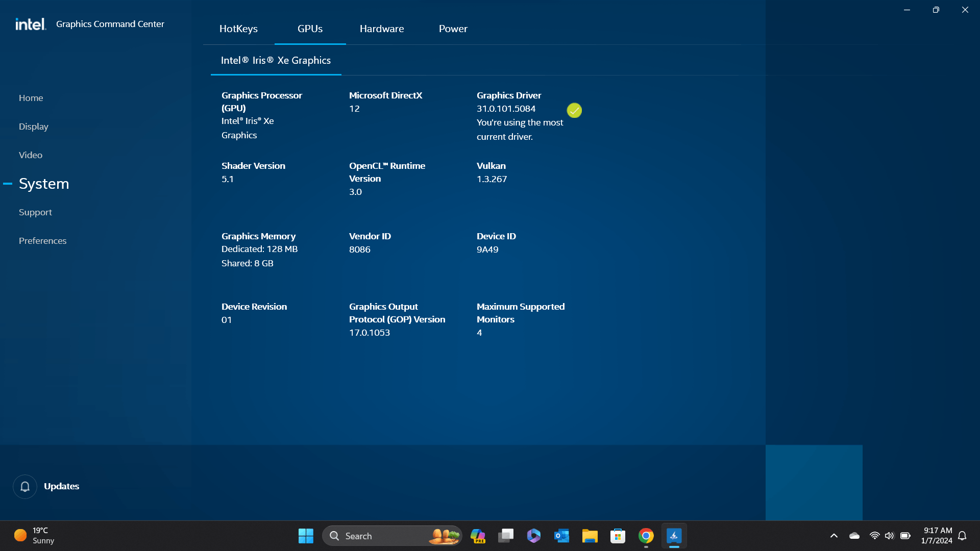Image resolution: width=980 pixels, height=551 pixels.
Task: Click Vulkan version 1.3.267
Action: (492, 179)
